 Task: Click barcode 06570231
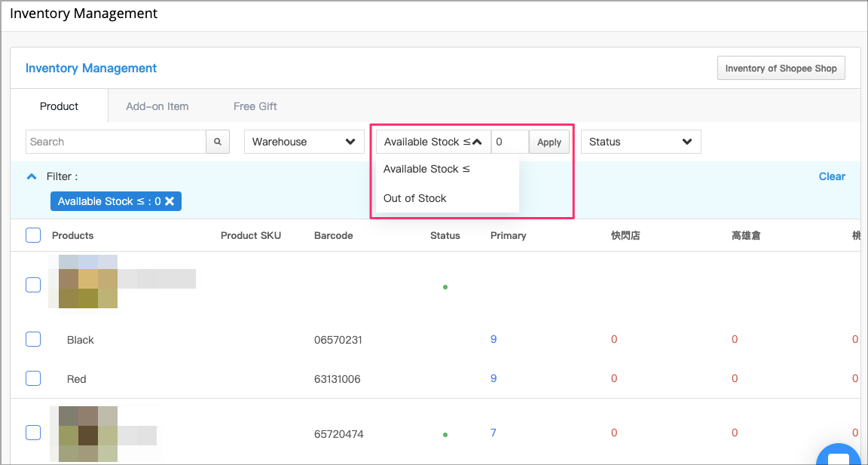tap(338, 340)
